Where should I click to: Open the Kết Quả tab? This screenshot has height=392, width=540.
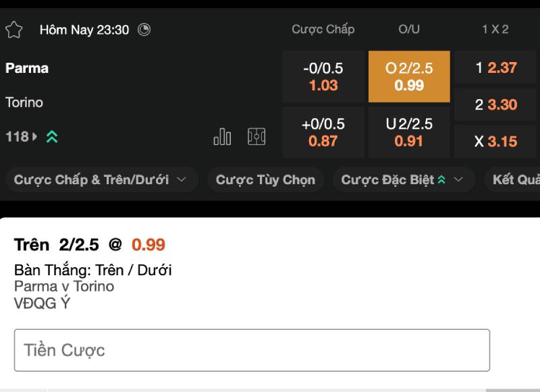coord(514,180)
